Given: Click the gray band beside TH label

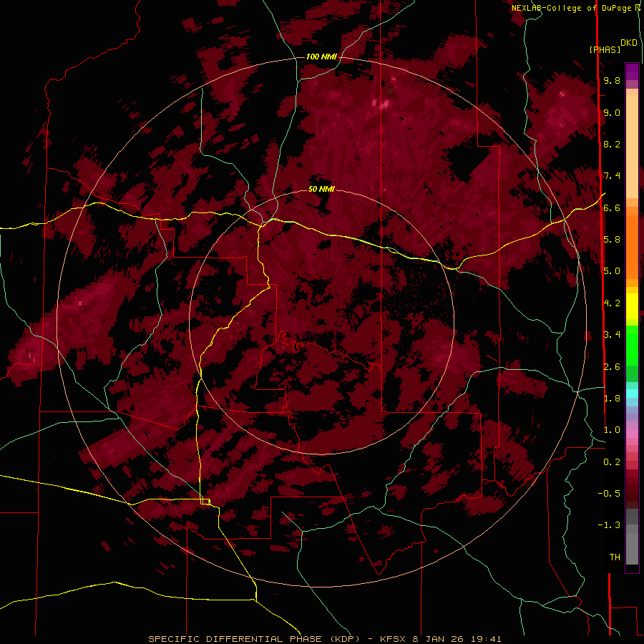Looking at the screenshot, I should click(x=632, y=548).
